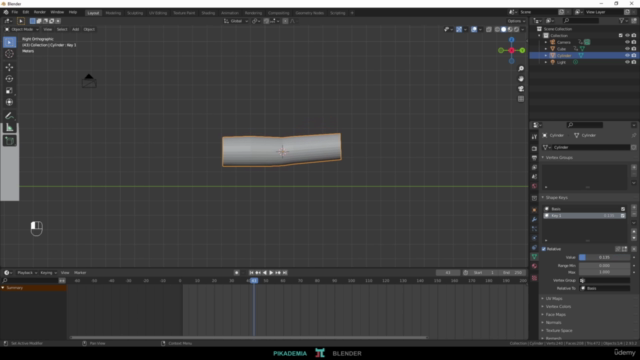
Task: Select the Cursor tool
Action: point(9,54)
